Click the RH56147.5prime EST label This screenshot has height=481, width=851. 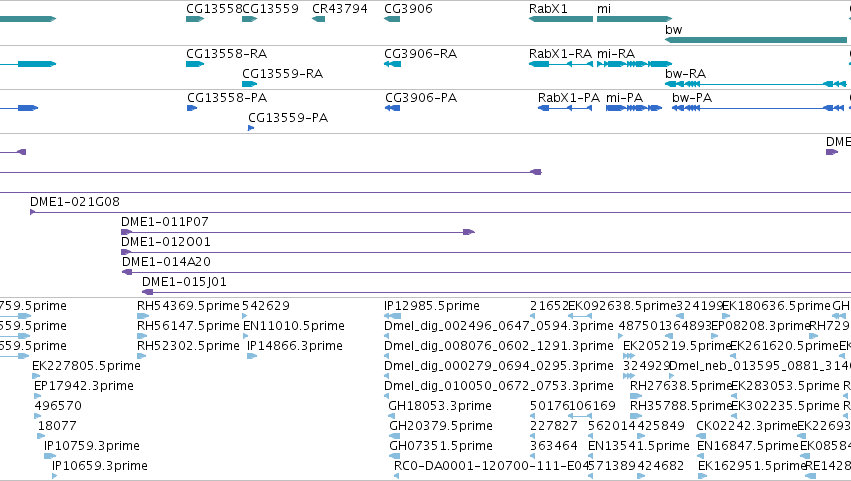pyautogui.click(x=188, y=326)
